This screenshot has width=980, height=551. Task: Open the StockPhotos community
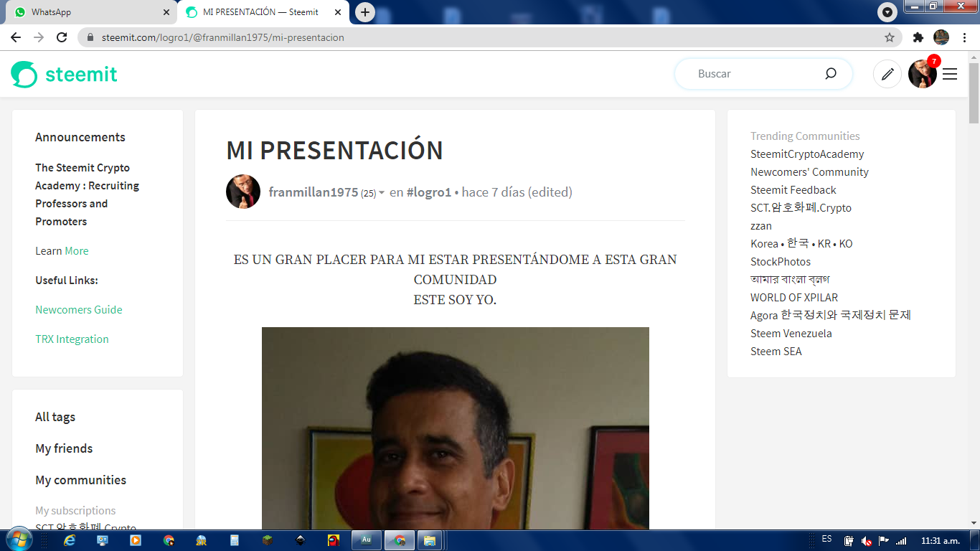pos(781,261)
